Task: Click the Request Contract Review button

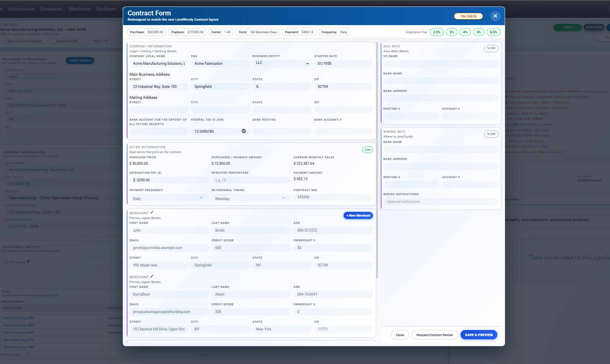Action: click(435, 334)
